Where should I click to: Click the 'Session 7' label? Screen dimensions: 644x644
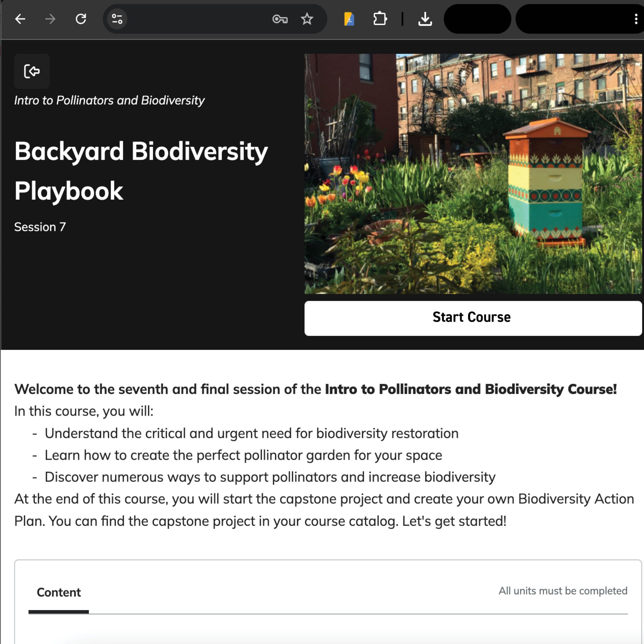point(40,227)
